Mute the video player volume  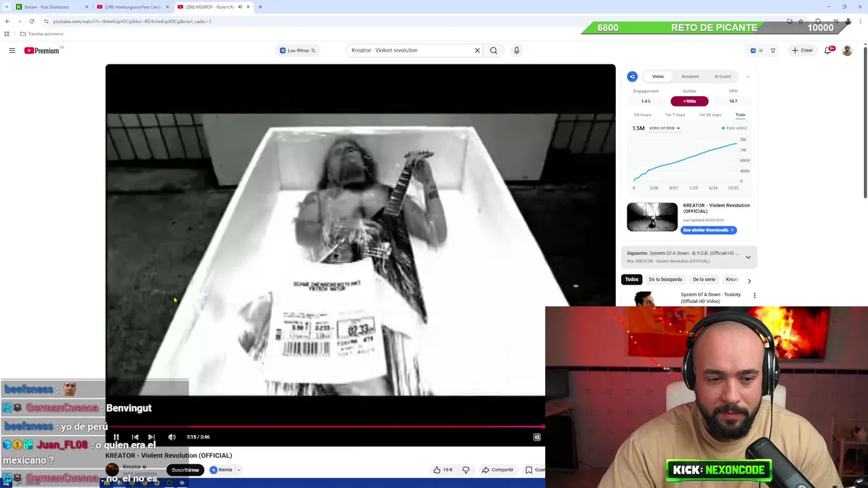click(172, 437)
